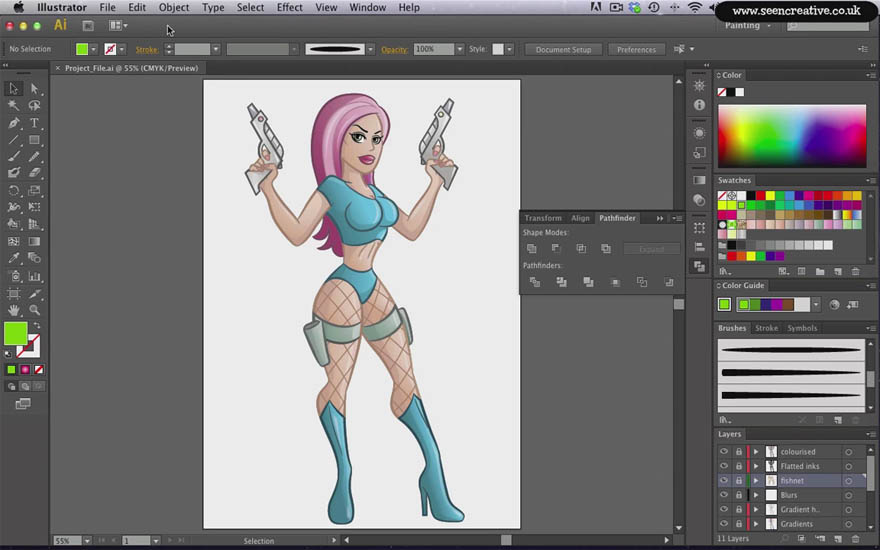880x550 pixels.
Task: Toggle lock on the Gradient h.. layer
Action: click(x=739, y=510)
